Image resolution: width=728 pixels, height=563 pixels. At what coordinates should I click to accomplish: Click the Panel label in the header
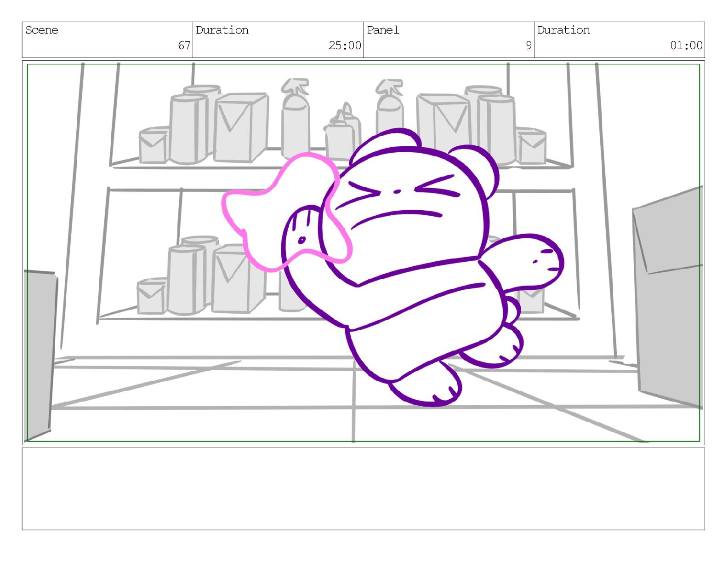point(383,30)
